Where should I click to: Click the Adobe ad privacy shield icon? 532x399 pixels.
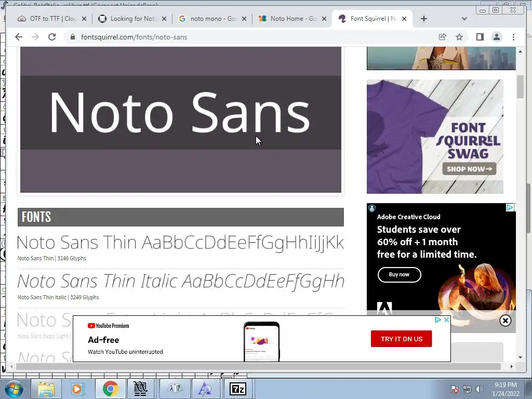(372, 208)
